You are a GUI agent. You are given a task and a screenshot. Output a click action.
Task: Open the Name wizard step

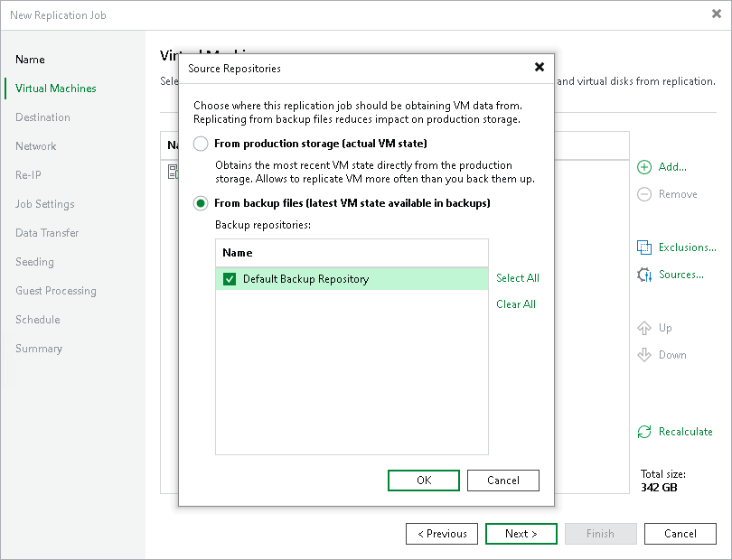pyautogui.click(x=30, y=60)
